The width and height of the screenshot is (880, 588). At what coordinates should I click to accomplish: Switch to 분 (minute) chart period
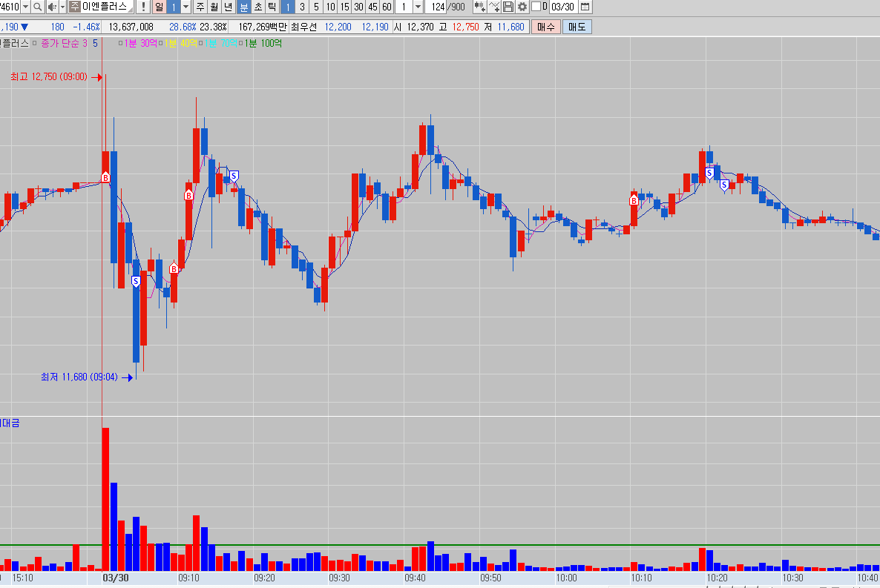243,7
